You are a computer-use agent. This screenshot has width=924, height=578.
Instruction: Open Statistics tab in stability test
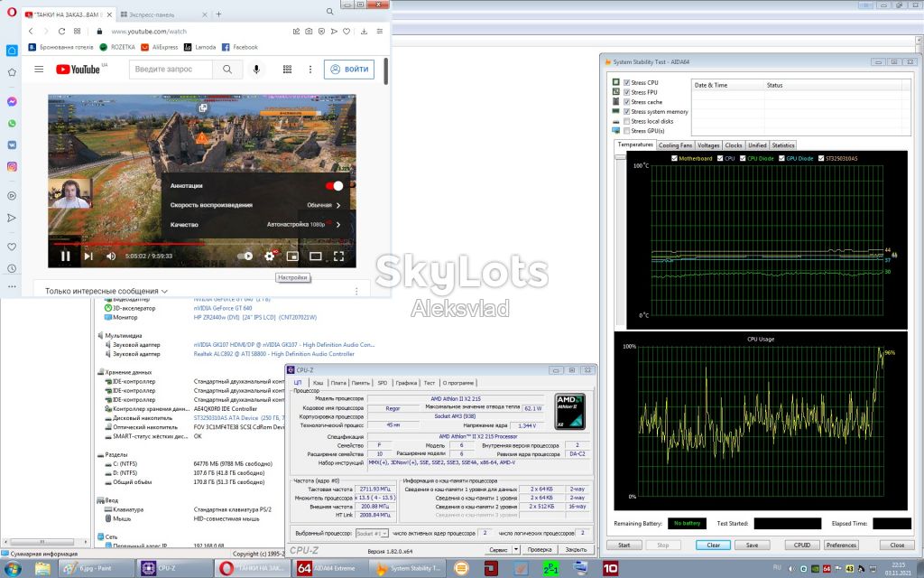(783, 145)
